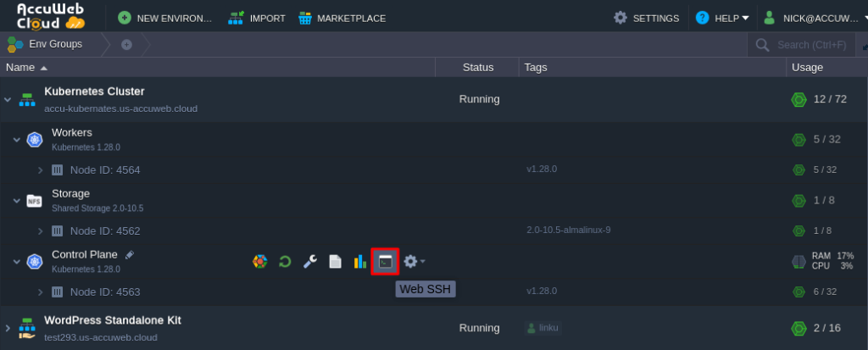Collapse the Kubernetes Cluster environment
The width and height of the screenshot is (868, 350).
click(8, 99)
